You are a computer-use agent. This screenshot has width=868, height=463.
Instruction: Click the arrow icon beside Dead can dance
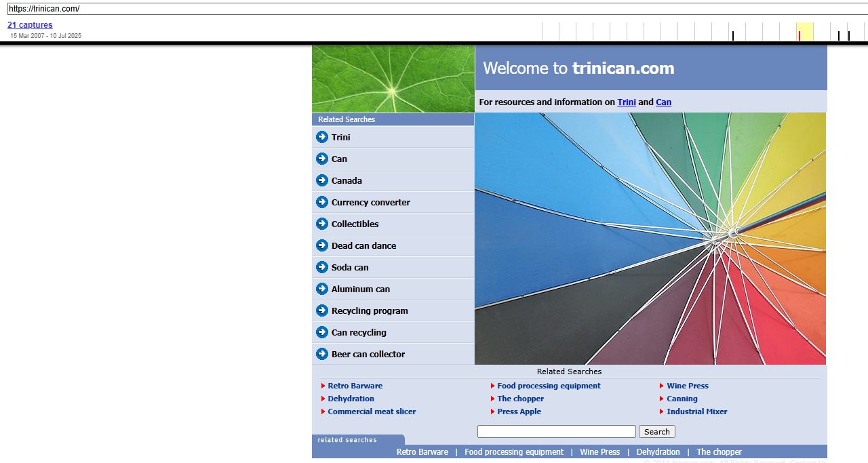coord(321,245)
